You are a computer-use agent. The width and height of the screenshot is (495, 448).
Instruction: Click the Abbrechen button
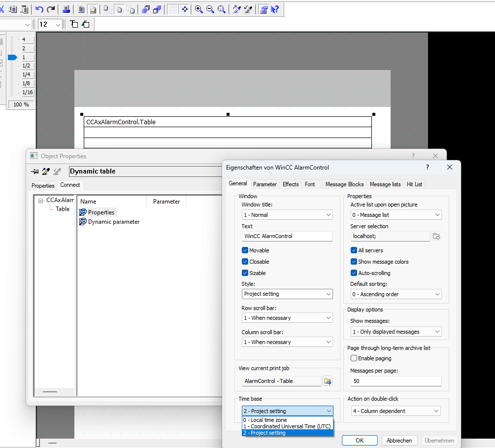(x=399, y=441)
